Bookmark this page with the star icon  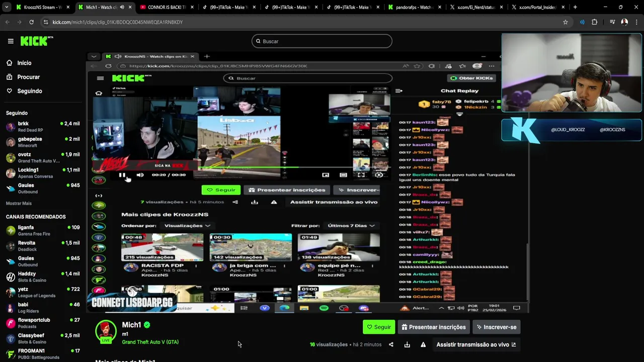(x=566, y=22)
